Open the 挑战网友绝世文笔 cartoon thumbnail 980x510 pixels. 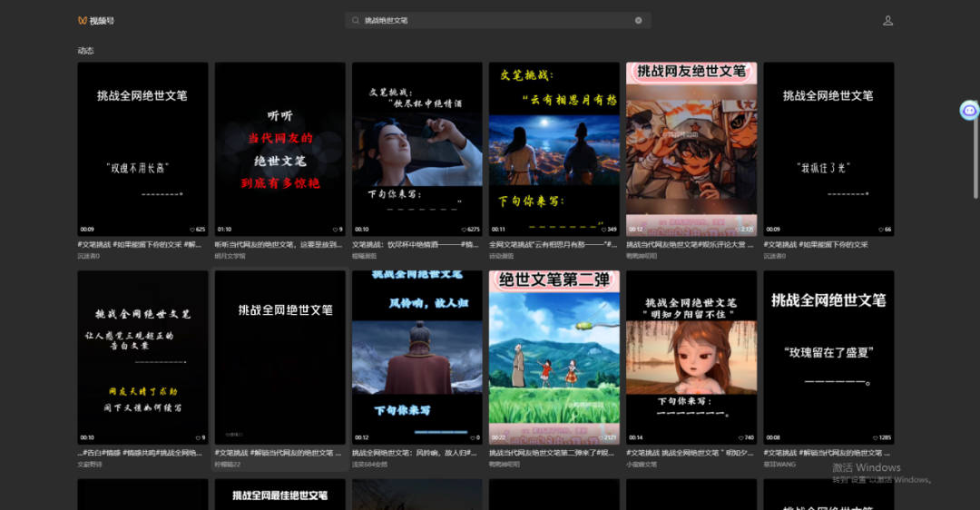point(691,149)
